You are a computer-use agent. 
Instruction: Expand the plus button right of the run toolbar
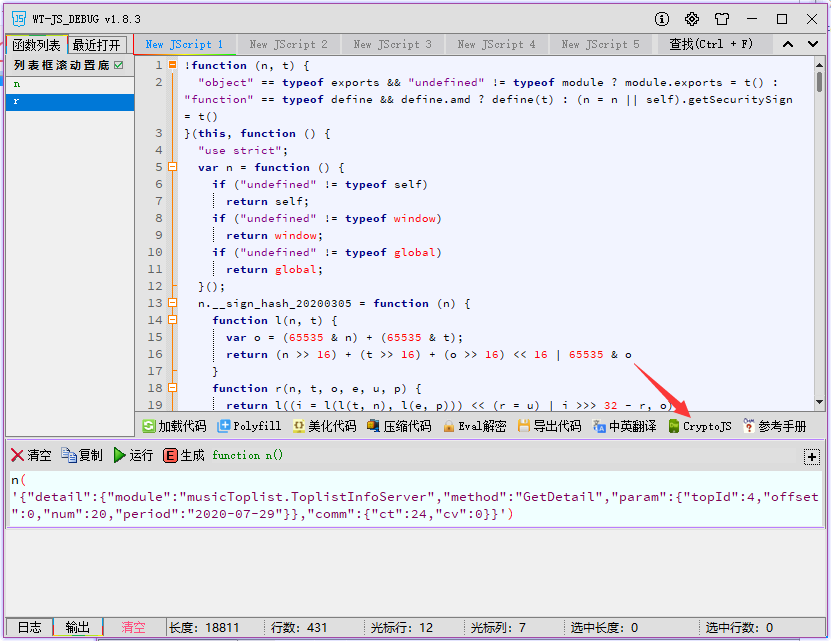tap(812, 456)
